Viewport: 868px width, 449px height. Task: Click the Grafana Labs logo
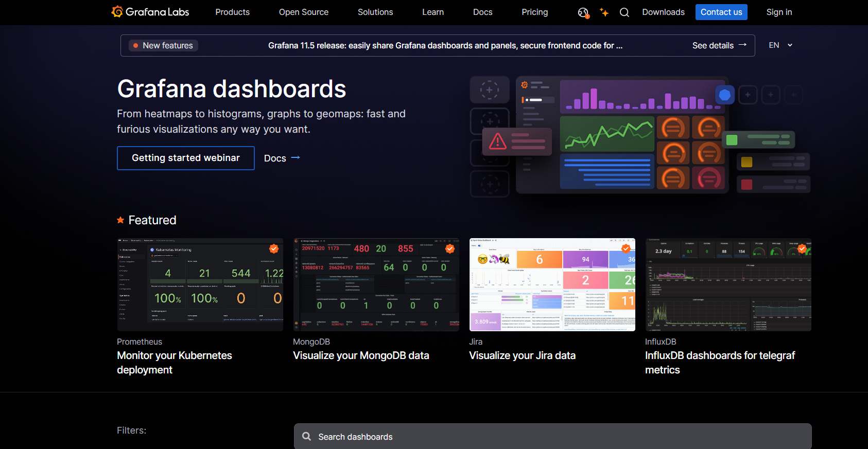[x=150, y=12]
